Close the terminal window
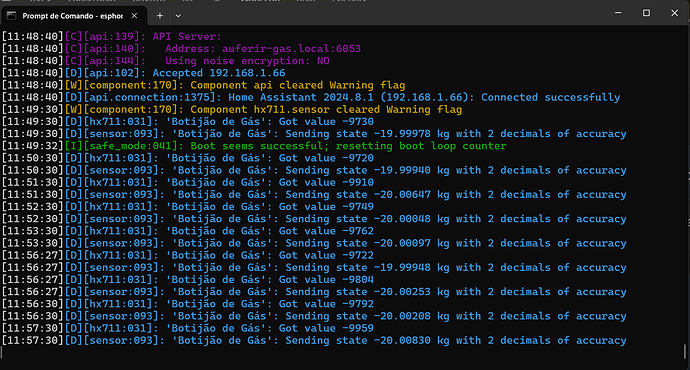 (674, 13)
